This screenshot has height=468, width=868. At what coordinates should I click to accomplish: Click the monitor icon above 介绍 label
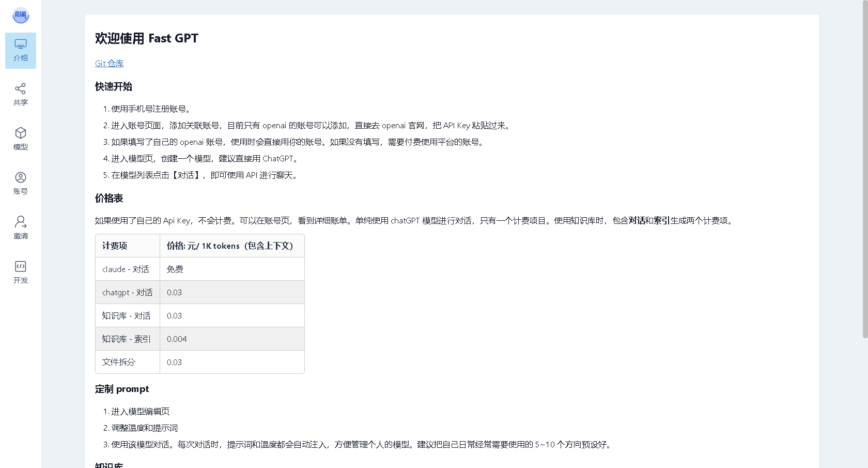click(20, 44)
